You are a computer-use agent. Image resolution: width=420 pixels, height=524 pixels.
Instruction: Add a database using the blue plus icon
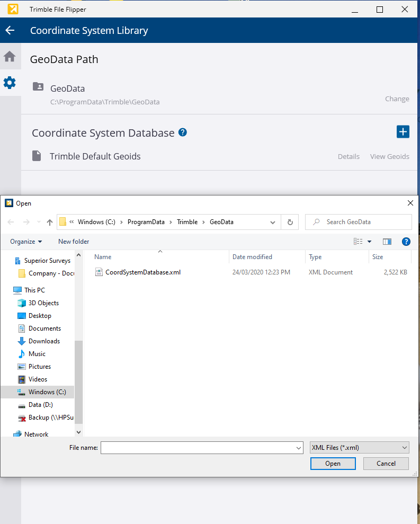[403, 131]
